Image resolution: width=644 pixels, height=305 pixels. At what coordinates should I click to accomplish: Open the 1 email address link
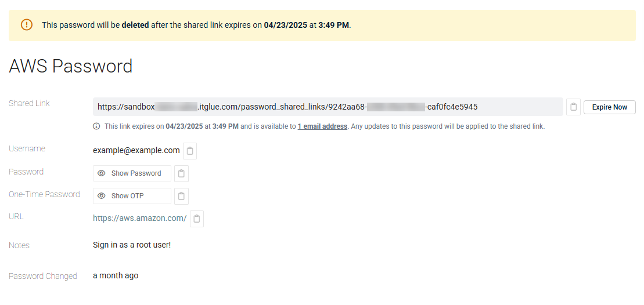point(322,126)
